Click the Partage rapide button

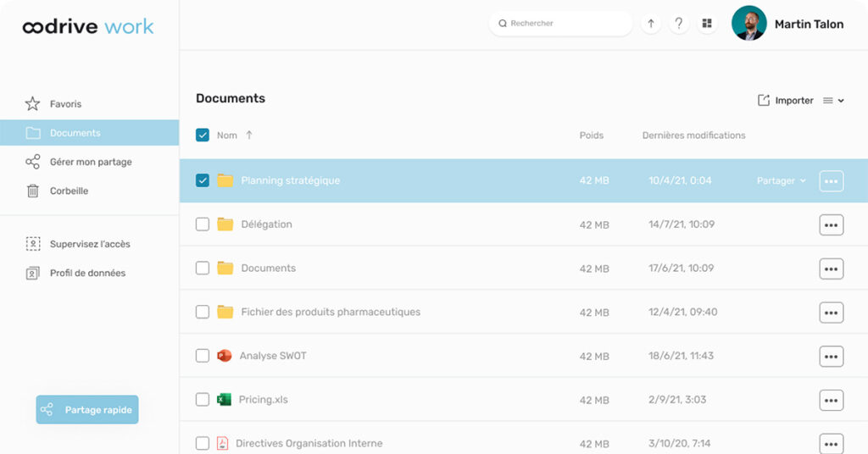(87, 410)
